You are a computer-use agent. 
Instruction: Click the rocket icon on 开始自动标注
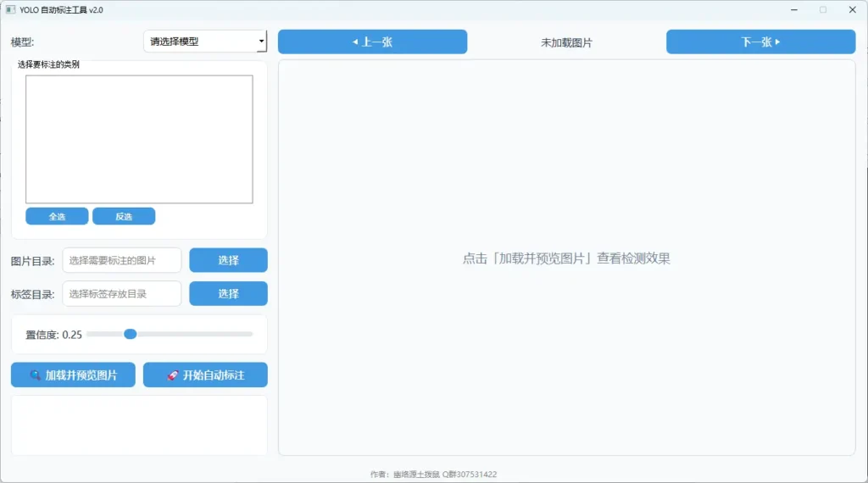click(172, 375)
